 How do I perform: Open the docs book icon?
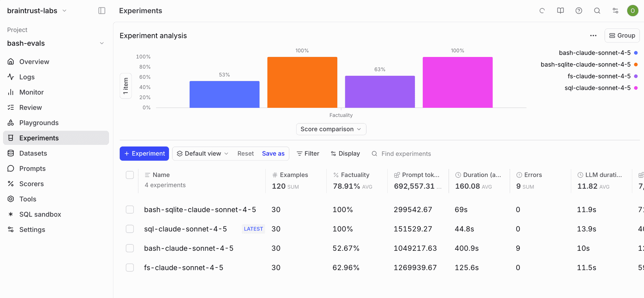[560, 11]
